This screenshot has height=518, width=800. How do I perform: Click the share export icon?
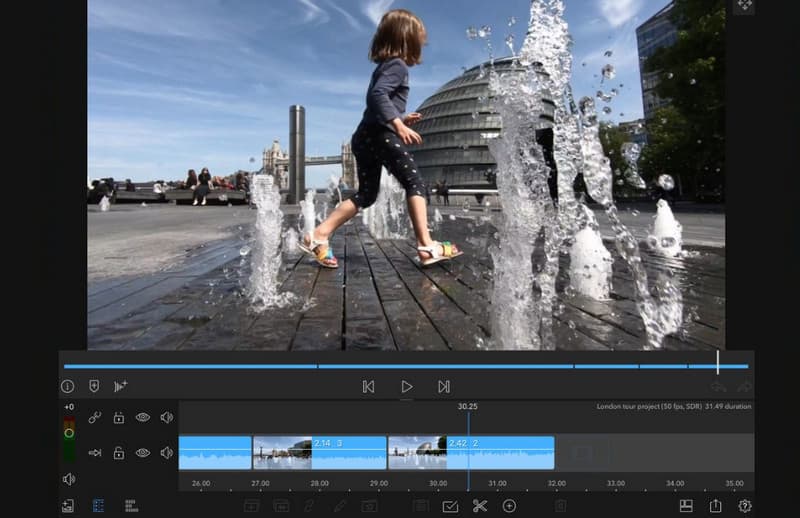tap(715, 506)
